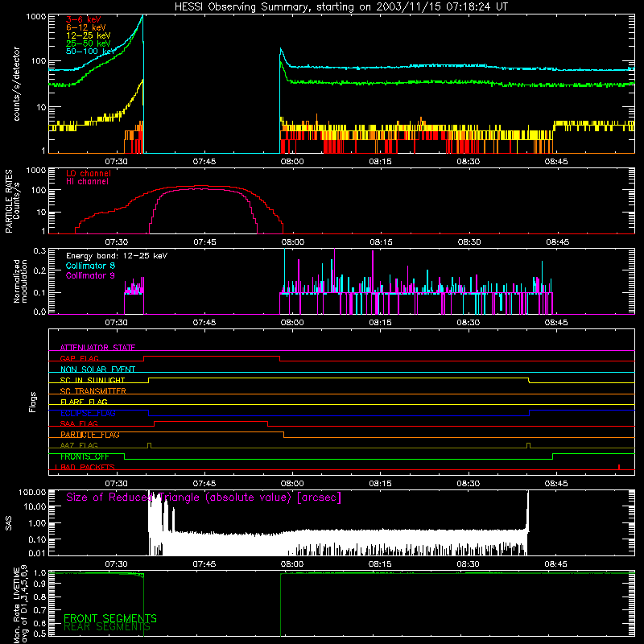Click the 08:15 tick under counts plot
The width and height of the screenshot is (644, 644).
tap(380, 162)
